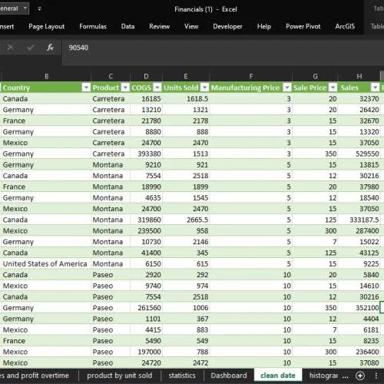This screenshot has width=384, height=384.
Task: Click the Sales cell 352100
Action: (359, 308)
